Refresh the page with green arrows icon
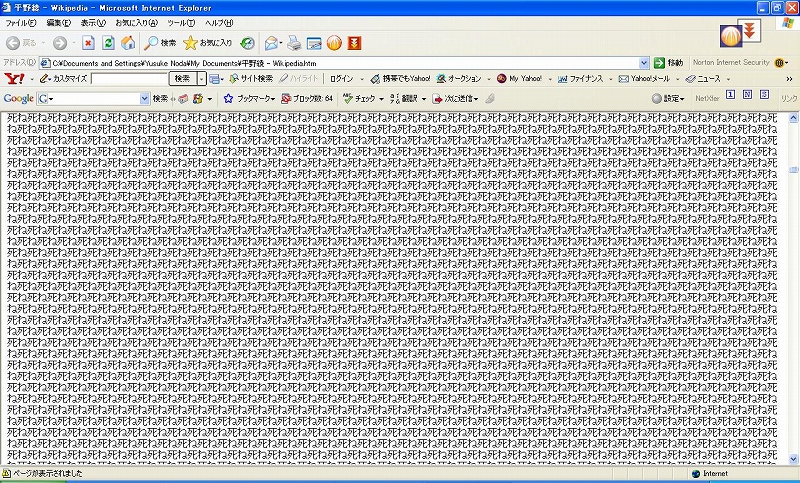This screenshot has height=483, width=800. [108, 43]
